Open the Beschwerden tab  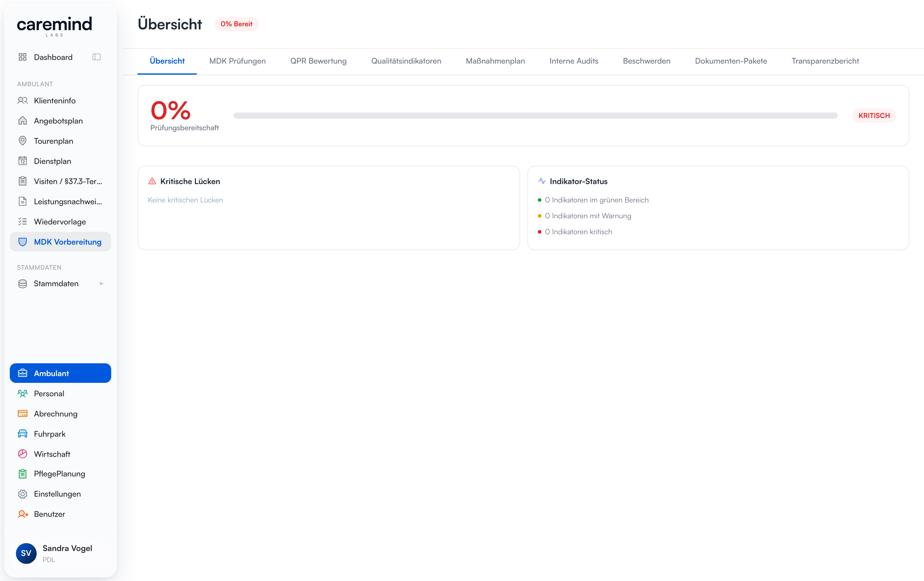pos(647,61)
